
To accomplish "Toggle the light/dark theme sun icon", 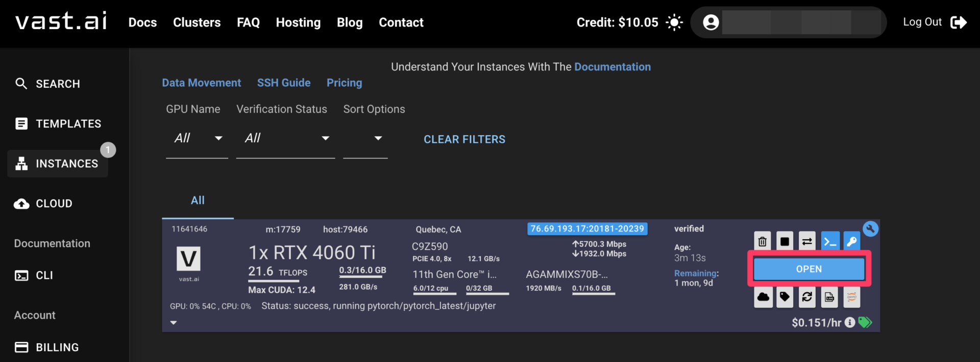I will [x=674, y=22].
